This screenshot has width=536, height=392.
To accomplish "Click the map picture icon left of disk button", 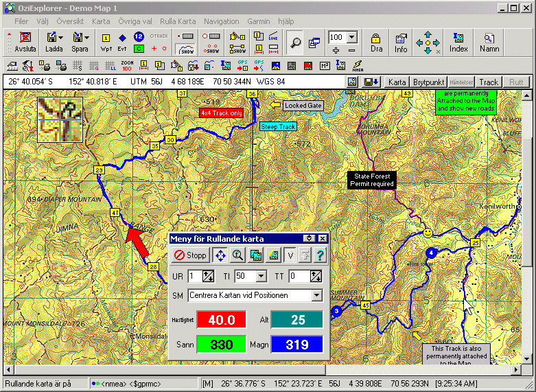I will pyautogui.click(x=353, y=82).
